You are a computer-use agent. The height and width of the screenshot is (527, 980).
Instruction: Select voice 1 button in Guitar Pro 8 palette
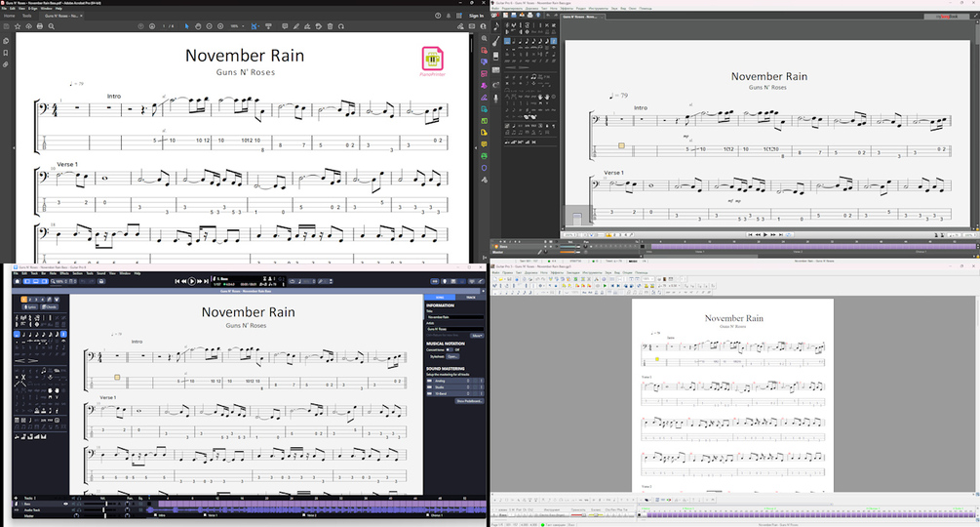click(x=23, y=300)
